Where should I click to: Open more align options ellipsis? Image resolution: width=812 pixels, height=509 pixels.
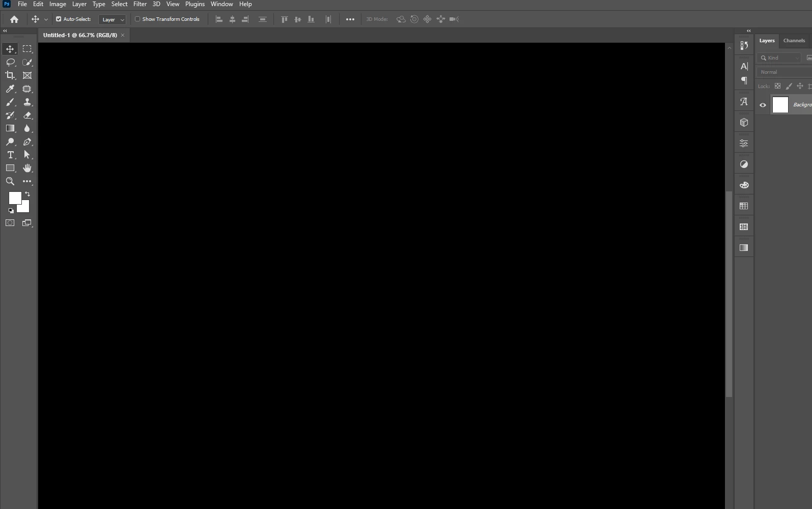click(350, 19)
